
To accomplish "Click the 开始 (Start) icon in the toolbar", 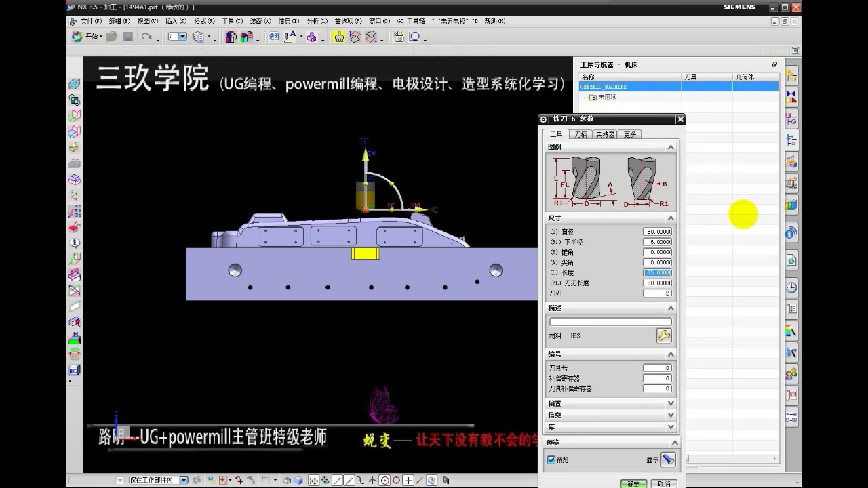I will pyautogui.click(x=77, y=37).
